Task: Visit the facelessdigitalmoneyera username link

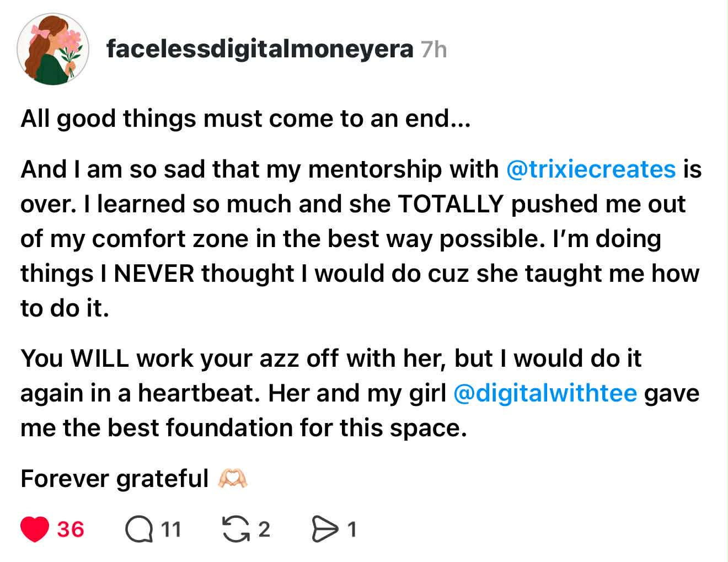Action: (259, 50)
